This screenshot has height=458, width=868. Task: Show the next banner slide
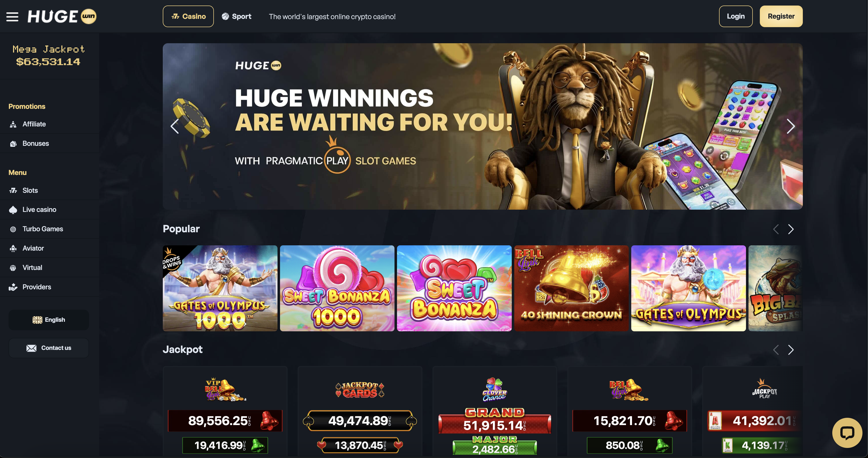(791, 126)
